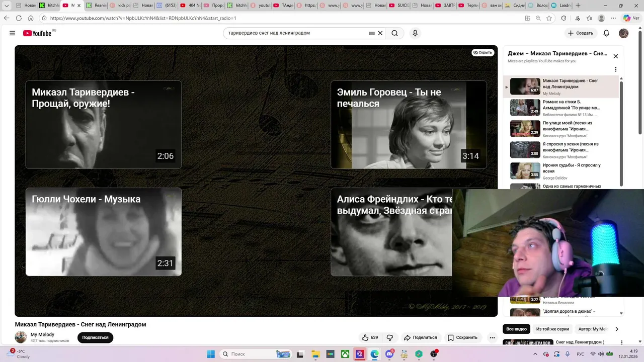Play Снег над Ленинградом playlist item

click(561, 86)
